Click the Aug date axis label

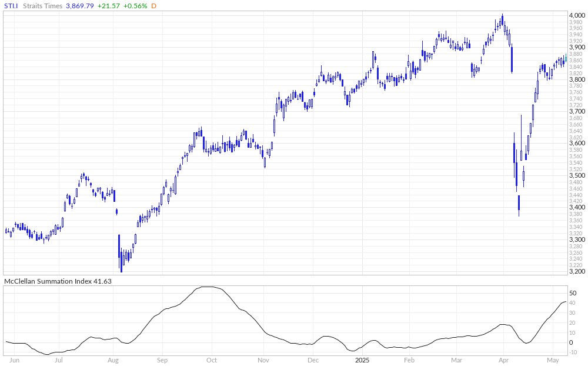click(113, 360)
